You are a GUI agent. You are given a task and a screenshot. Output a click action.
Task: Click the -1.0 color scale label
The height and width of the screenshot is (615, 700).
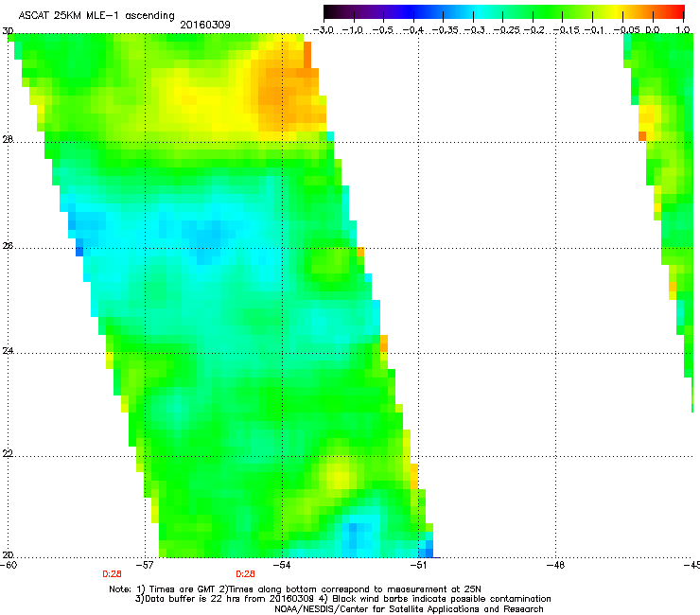point(354,30)
